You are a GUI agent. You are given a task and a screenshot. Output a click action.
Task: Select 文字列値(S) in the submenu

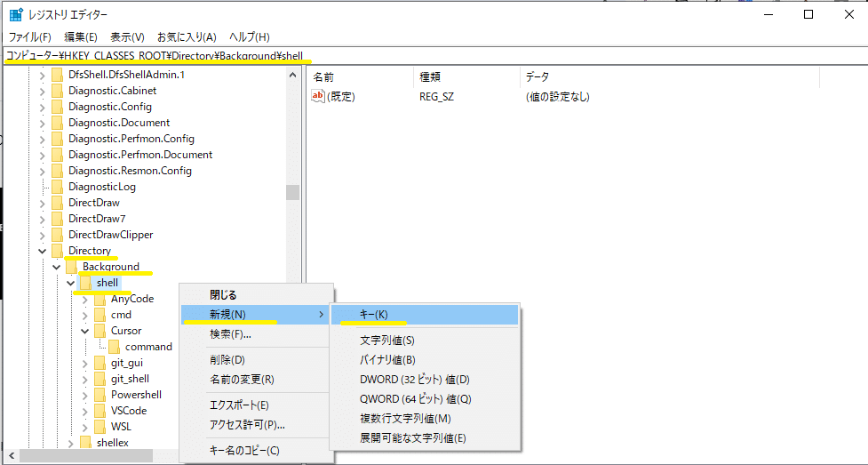[425, 341]
